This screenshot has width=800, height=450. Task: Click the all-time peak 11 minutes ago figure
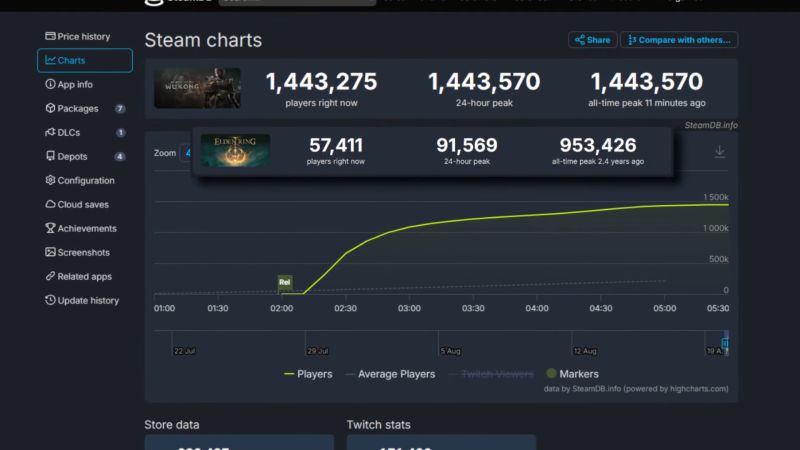pyautogui.click(x=646, y=82)
